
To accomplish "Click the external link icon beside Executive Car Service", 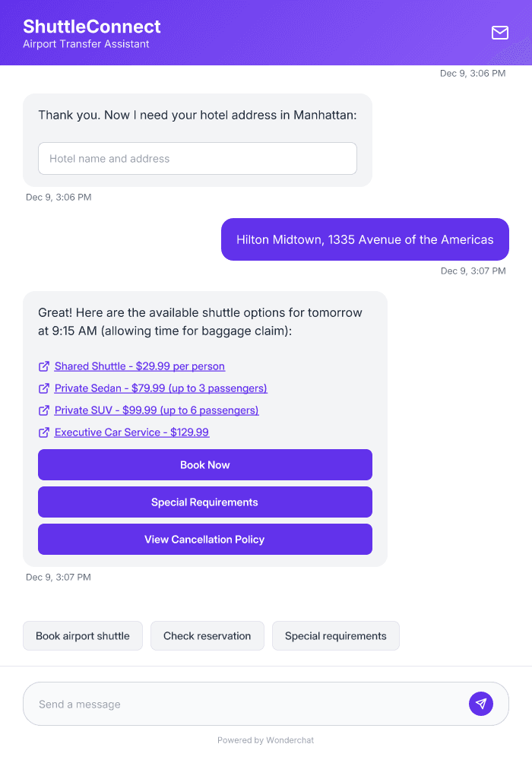I will (x=43, y=432).
